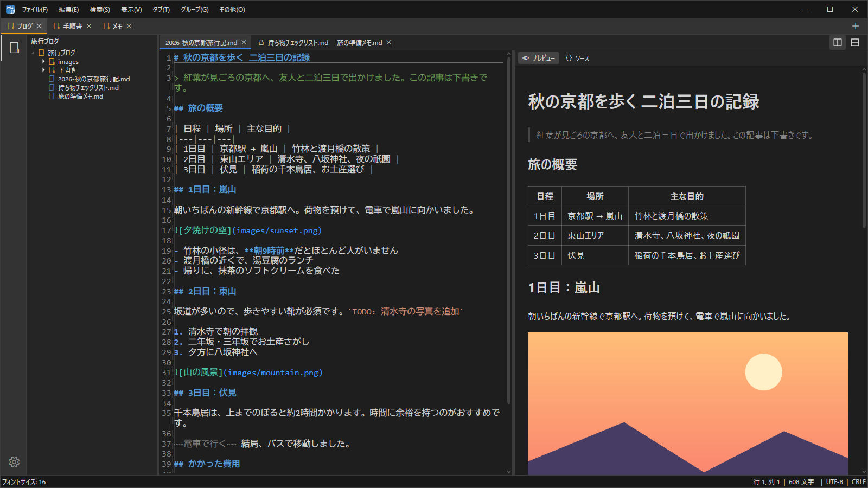Open the 表示(V) menu
Screen dimensions: 868x488
tap(131, 9)
